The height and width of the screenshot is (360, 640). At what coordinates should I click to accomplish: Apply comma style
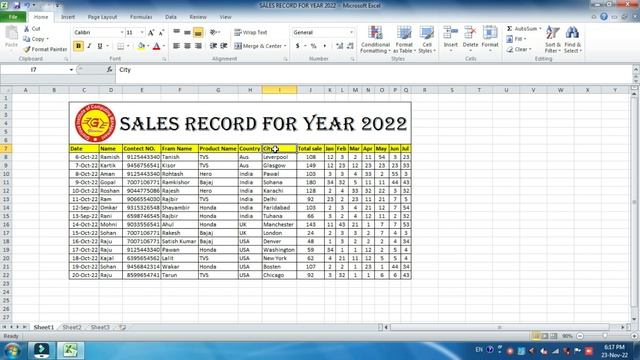click(x=324, y=46)
